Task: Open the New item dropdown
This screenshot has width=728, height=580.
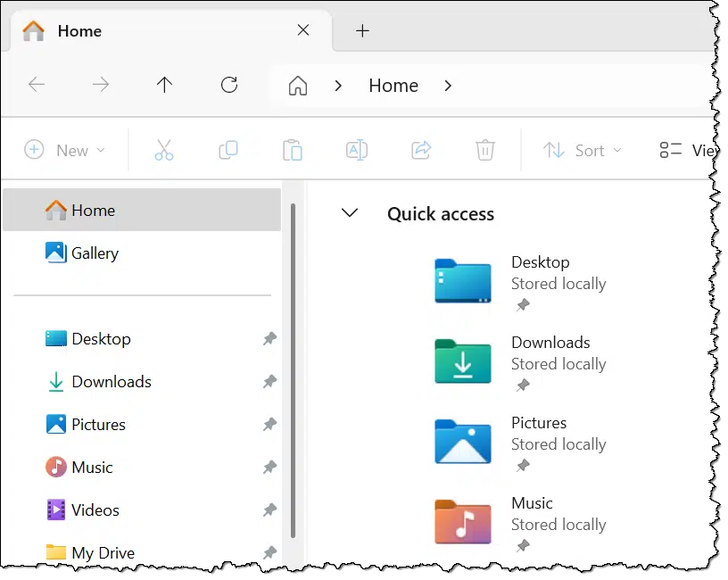Action: [x=64, y=150]
